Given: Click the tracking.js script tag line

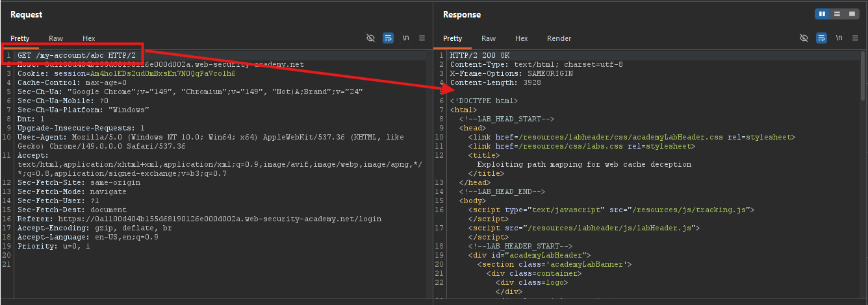Looking at the screenshot, I should (611, 210).
